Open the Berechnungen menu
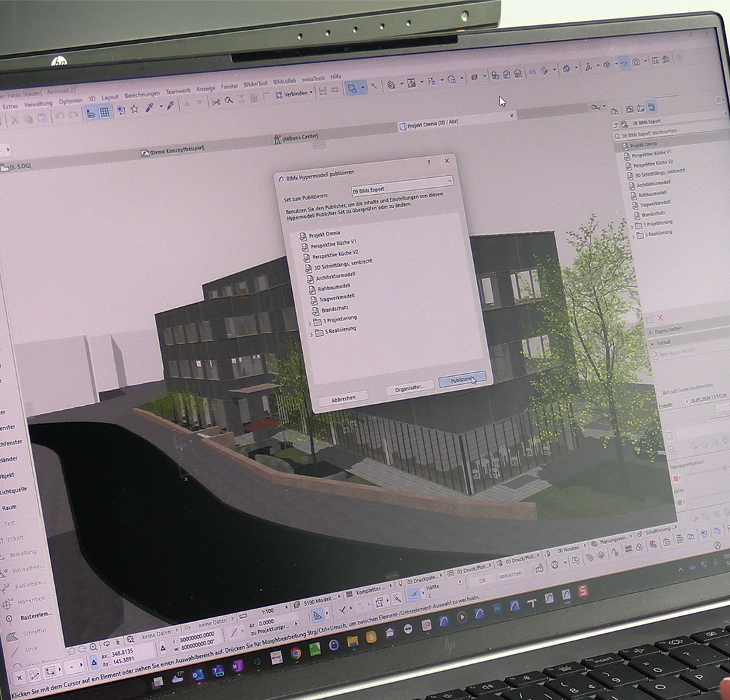The width and height of the screenshot is (730, 700). click(142, 95)
